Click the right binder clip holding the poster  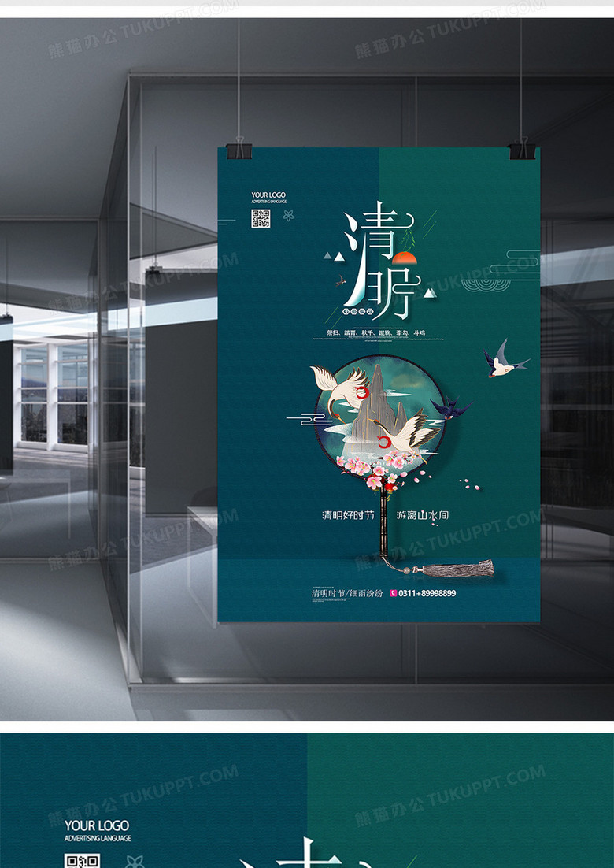point(522,150)
